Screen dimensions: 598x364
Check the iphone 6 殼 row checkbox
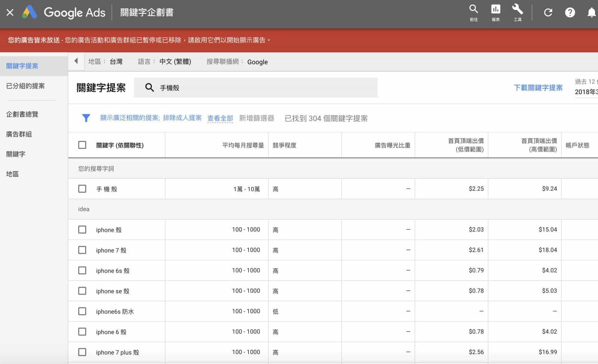click(82, 332)
